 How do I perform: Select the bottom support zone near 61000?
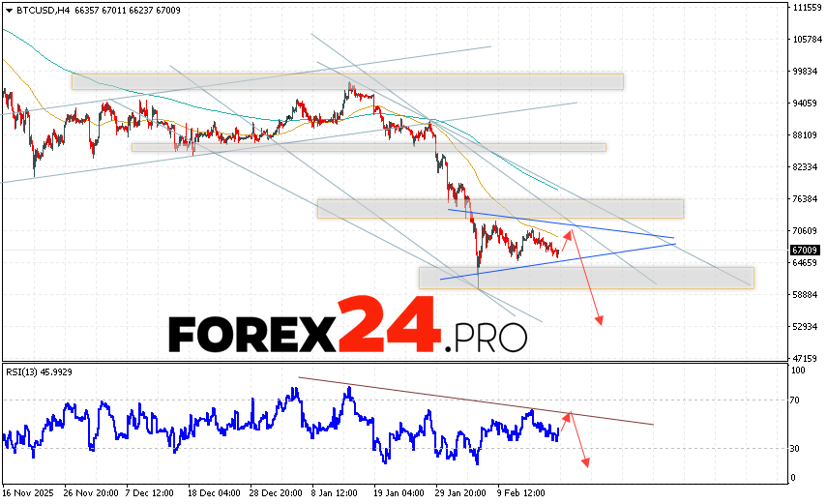point(585,278)
